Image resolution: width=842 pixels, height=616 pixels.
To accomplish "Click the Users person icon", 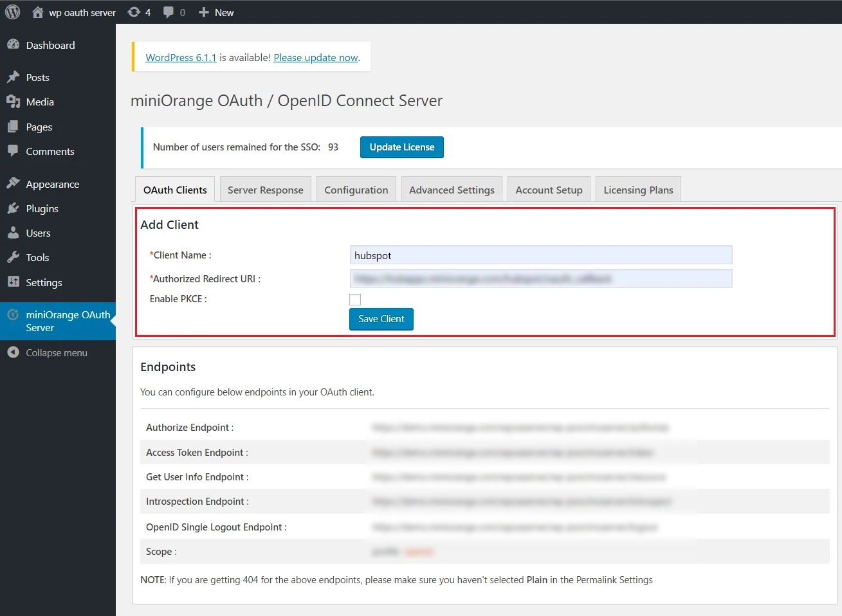I will coord(13,233).
